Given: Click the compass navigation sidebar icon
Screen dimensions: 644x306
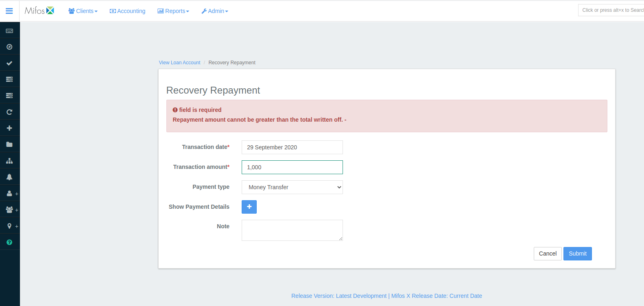Looking at the screenshot, I should [9, 47].
